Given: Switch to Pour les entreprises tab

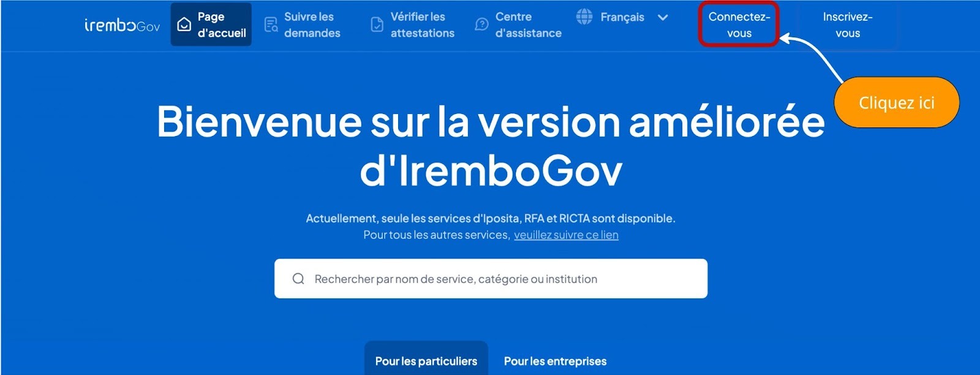Looking at the screenshot, I should click(x=555, y=361).
